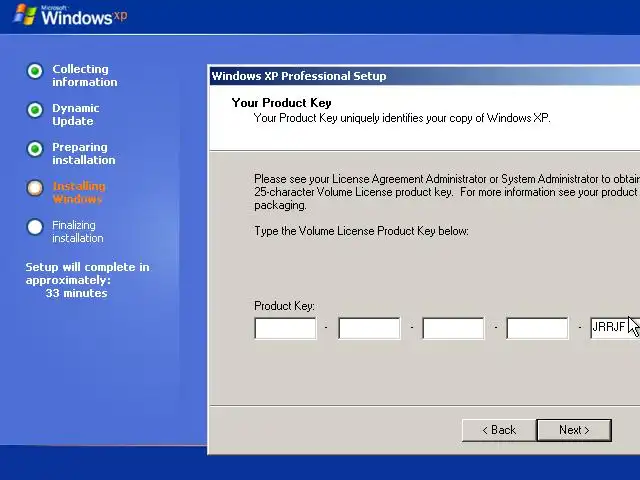This screenshot has height=480, width=640.
Task: Click the Next button
Action: (574, 430)
